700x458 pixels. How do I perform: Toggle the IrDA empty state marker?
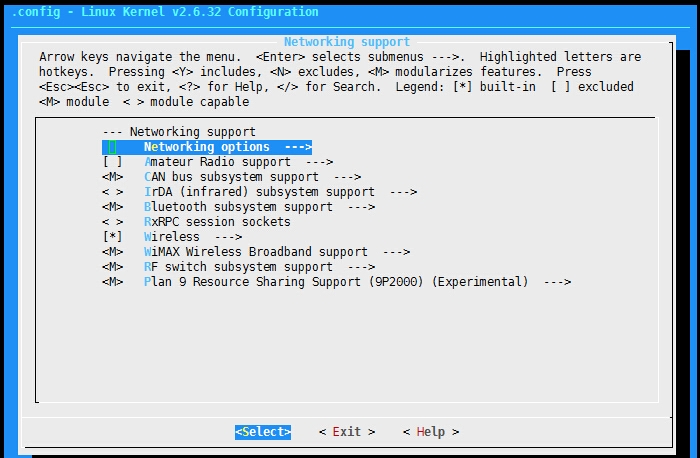[x=112, y=192]
